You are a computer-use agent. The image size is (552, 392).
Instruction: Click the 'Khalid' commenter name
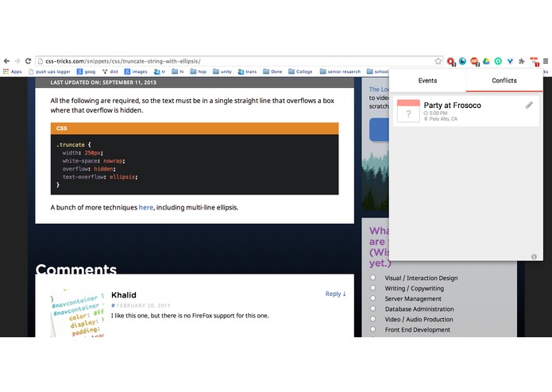click(x=124, y=295)
